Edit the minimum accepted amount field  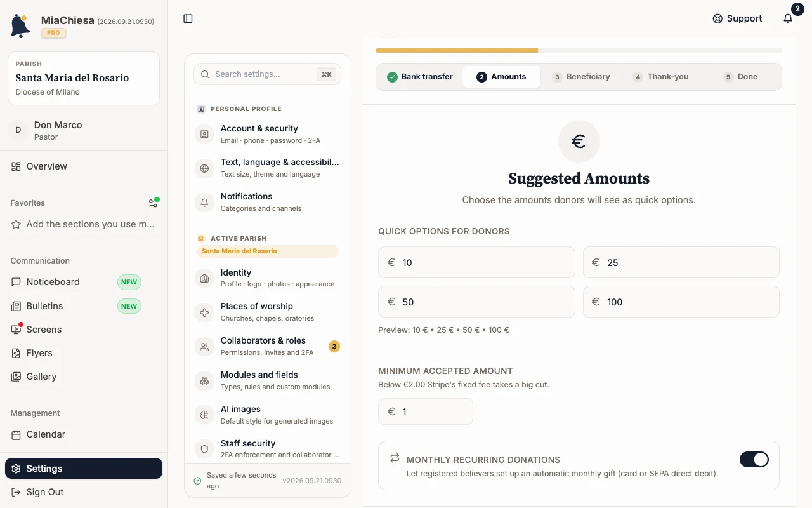coord(426,411)
